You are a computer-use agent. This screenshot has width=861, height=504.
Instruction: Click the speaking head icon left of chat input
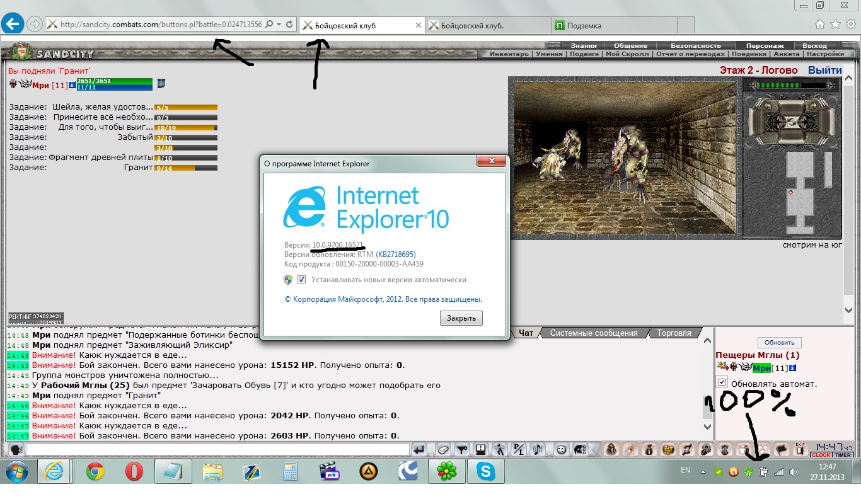coord(16,450)
